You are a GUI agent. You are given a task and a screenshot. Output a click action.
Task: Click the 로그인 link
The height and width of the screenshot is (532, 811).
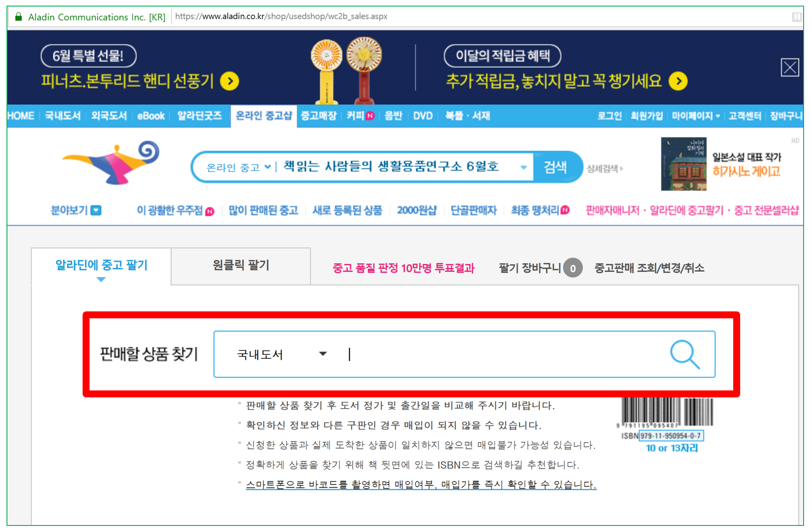[x=609, y=116]
